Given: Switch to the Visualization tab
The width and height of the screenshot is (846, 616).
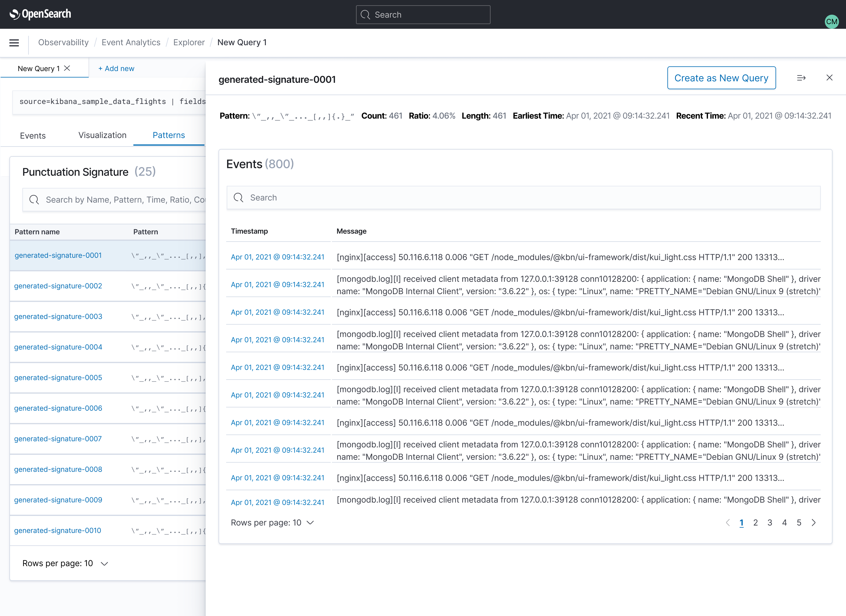Looking at the screenshot, I should tap(102, 135).
